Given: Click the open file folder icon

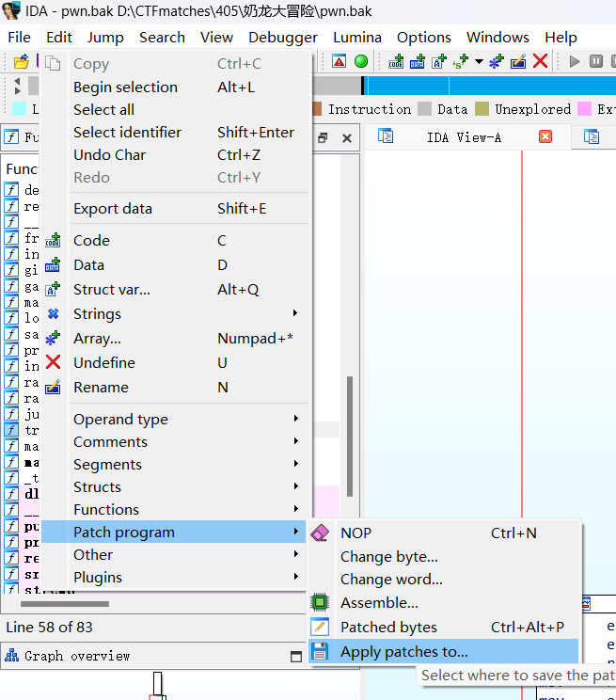Looking at the screenshot, I should (21, 61).
